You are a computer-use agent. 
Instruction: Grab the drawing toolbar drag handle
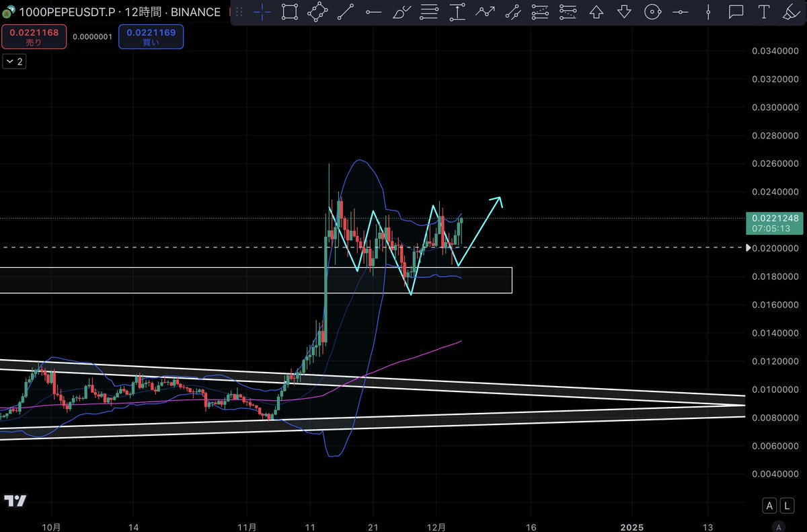[x=239, y=12]
